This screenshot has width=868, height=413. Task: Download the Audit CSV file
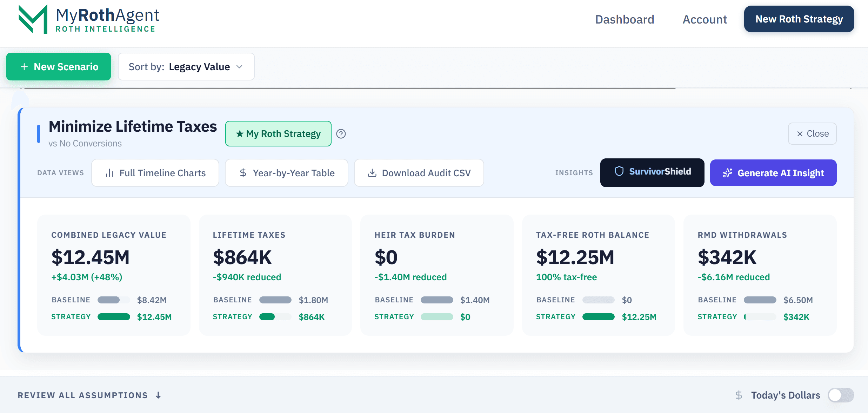coord(419,173)
